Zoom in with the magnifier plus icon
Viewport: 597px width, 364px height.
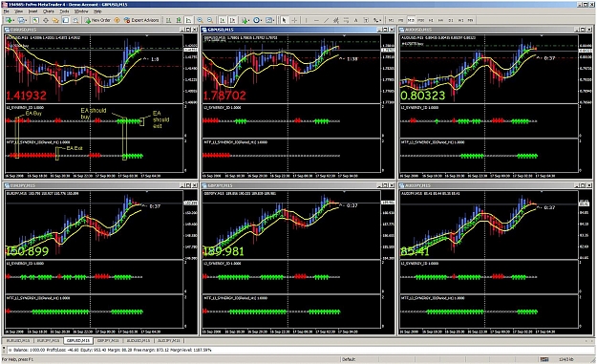pos(200,20)
